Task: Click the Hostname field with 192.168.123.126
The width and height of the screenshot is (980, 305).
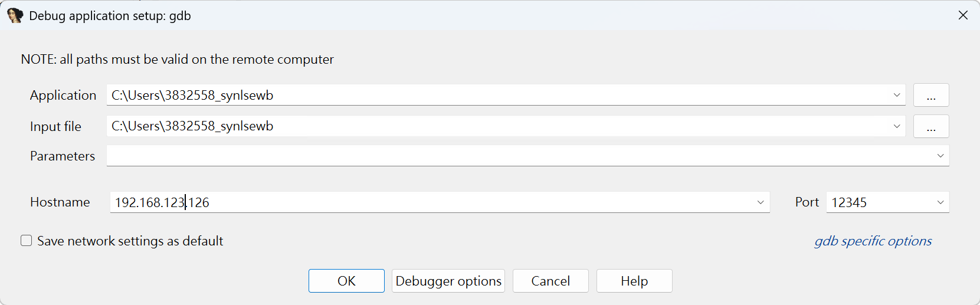Action: [x=431, y=202]
